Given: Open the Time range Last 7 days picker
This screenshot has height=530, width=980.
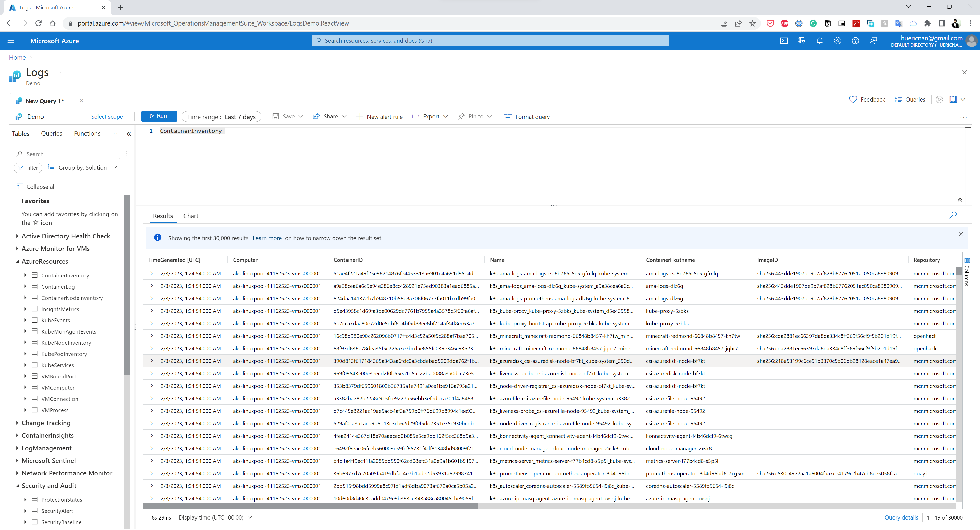Looking at the screenshot, I should point(222,117).
